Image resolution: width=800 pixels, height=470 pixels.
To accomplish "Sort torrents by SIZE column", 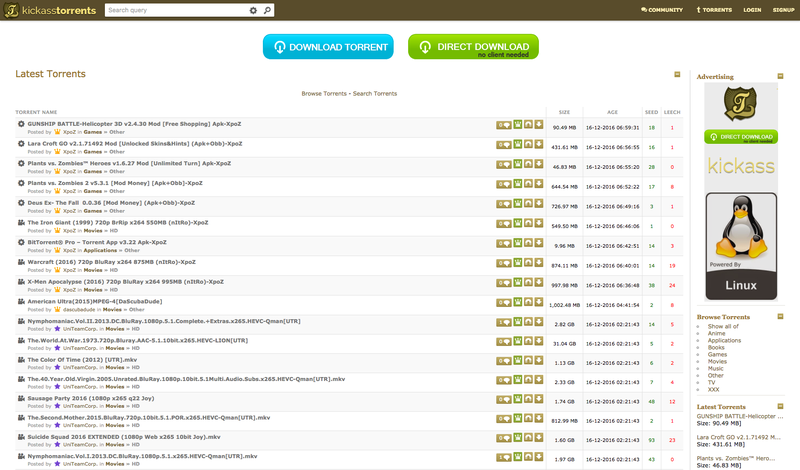I will tap(564, 112).
